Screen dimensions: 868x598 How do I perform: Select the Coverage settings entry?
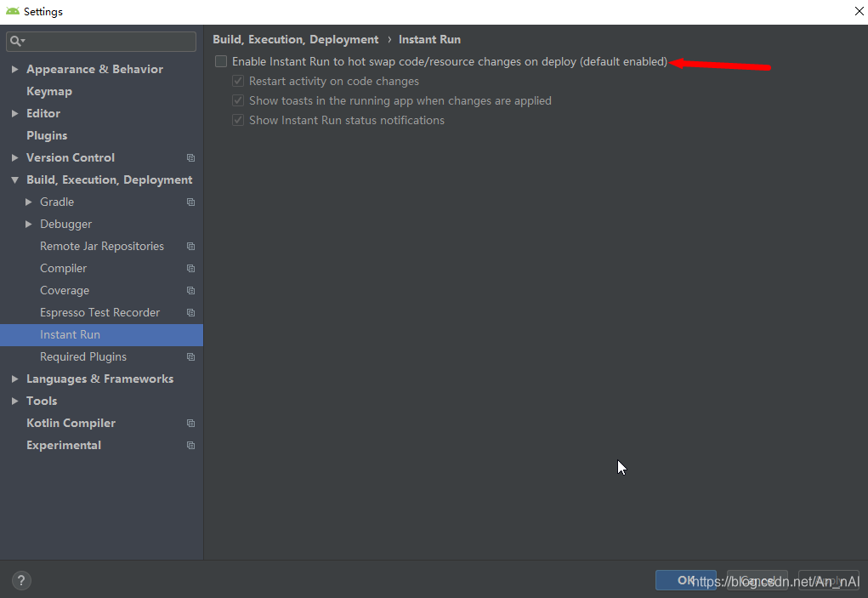[x=65, y=291]
